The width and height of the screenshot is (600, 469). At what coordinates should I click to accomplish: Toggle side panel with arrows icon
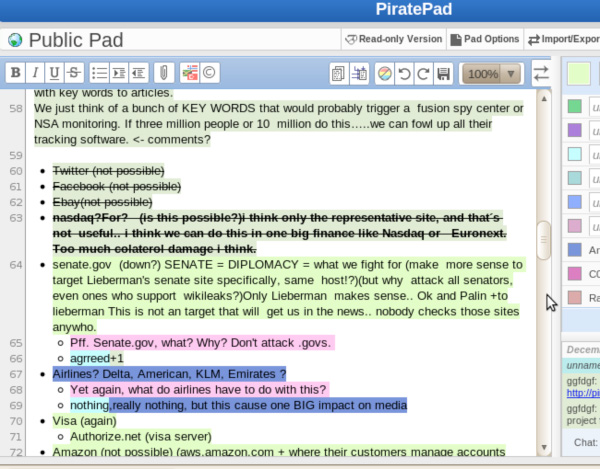(541, 73)
